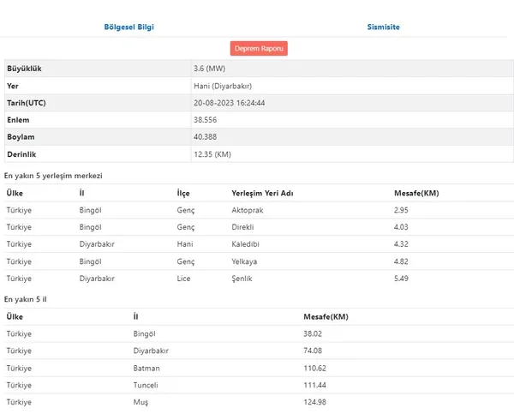Select the 3.6 (MW) magnitude value
The height and width of the screenshot is (420, 514).
(209, 68)
